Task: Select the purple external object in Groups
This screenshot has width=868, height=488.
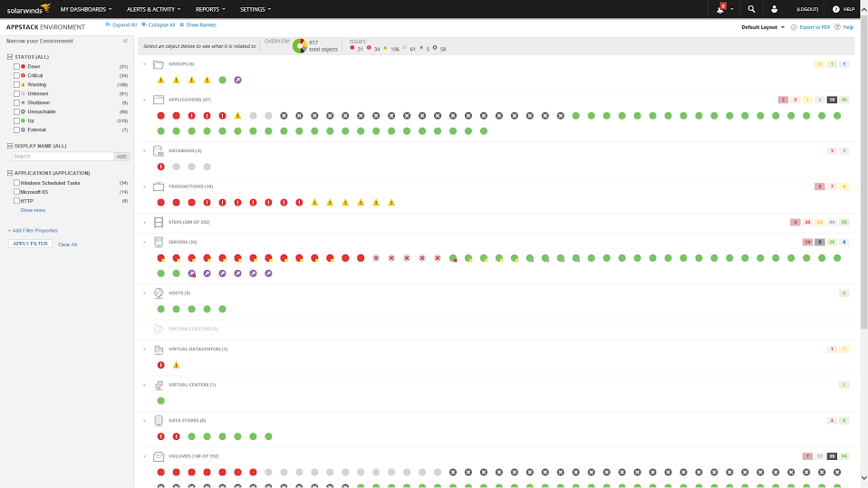Action: [237, 81]
